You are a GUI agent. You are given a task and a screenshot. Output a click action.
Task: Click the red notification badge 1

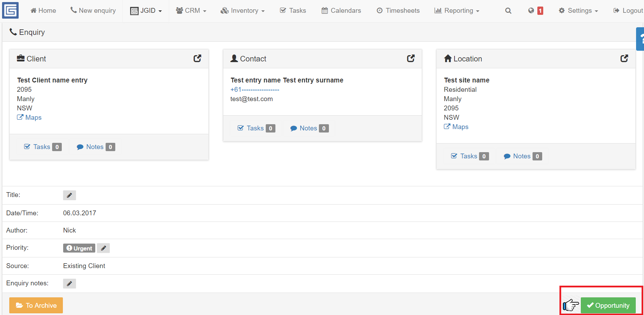540,11
